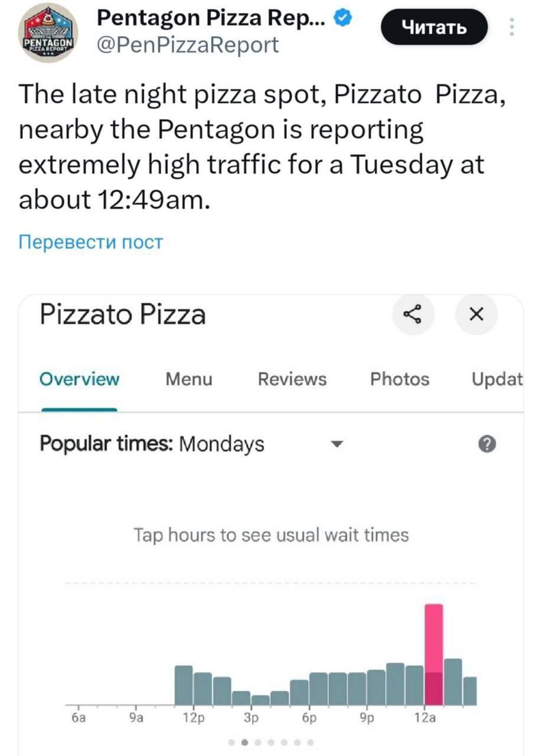
Task: Share the Pizzato Pizza listing
Action: tap(413, 314)
